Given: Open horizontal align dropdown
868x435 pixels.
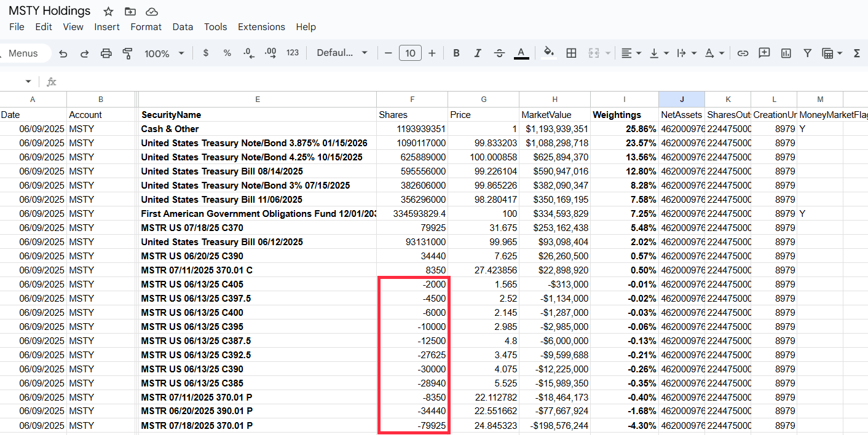Looking at the screenshot, I should coord(630,53).
